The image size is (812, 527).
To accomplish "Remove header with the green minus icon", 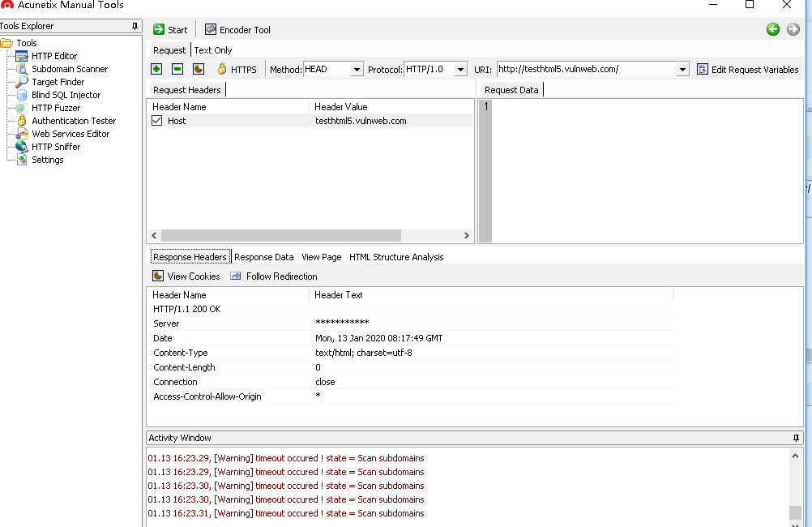I will click(x=177, y=69).
